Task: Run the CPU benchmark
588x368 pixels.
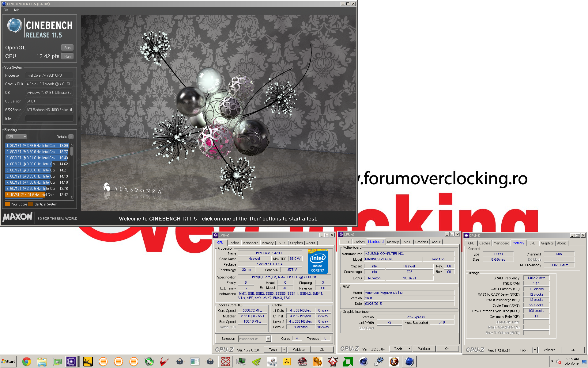Action: [67, 56]
